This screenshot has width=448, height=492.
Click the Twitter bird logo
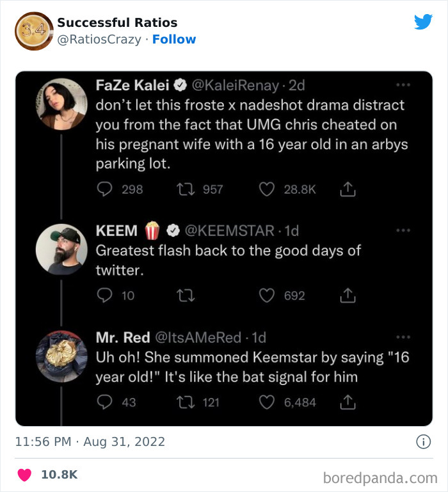[423, 22]
